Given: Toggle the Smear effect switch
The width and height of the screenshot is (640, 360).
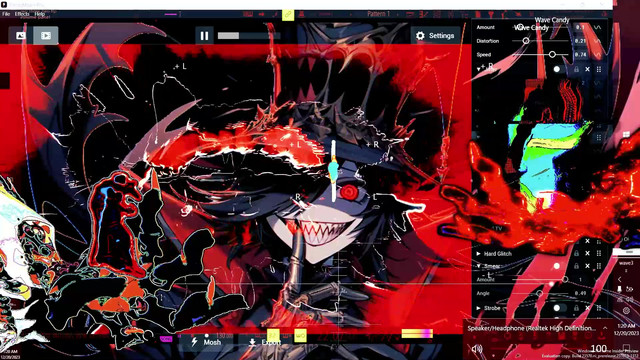Looking at the screenshot, I should [559, 266].
